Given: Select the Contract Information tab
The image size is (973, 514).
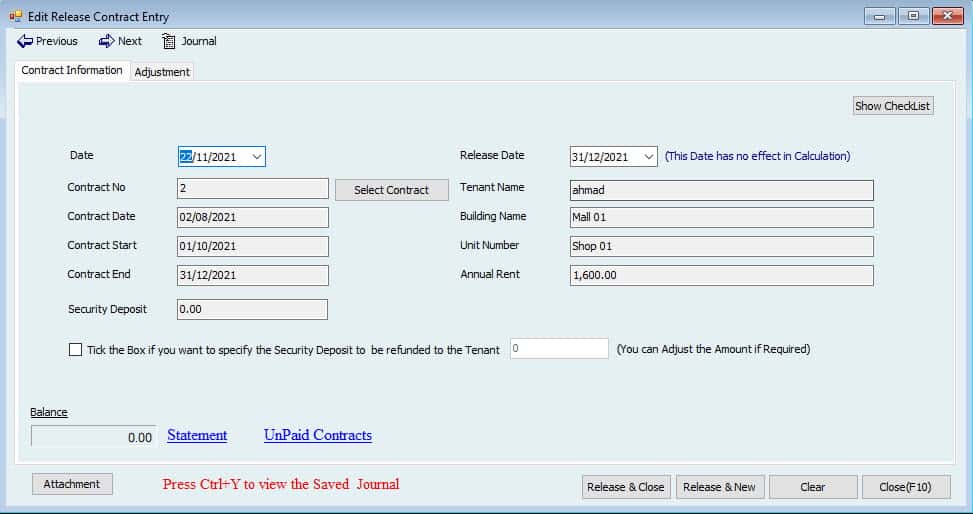Looking at the screenshot, I should tap(72, 71).
